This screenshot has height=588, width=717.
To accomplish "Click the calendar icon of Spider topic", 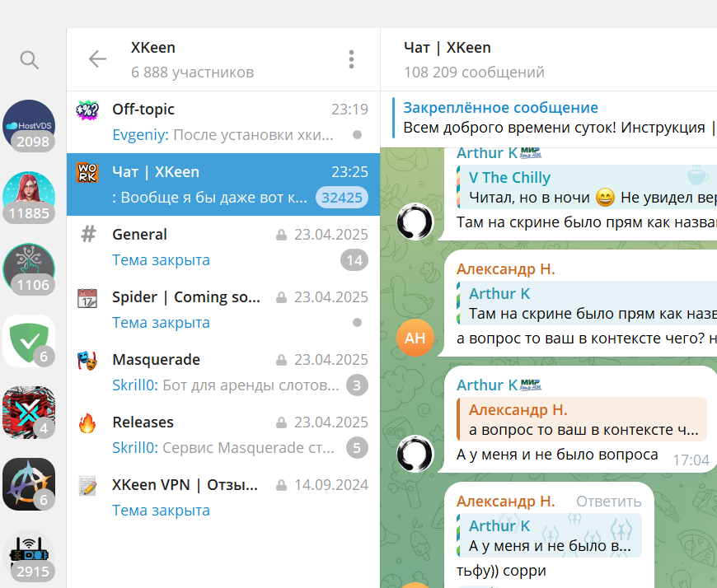I will coord(87,298).
